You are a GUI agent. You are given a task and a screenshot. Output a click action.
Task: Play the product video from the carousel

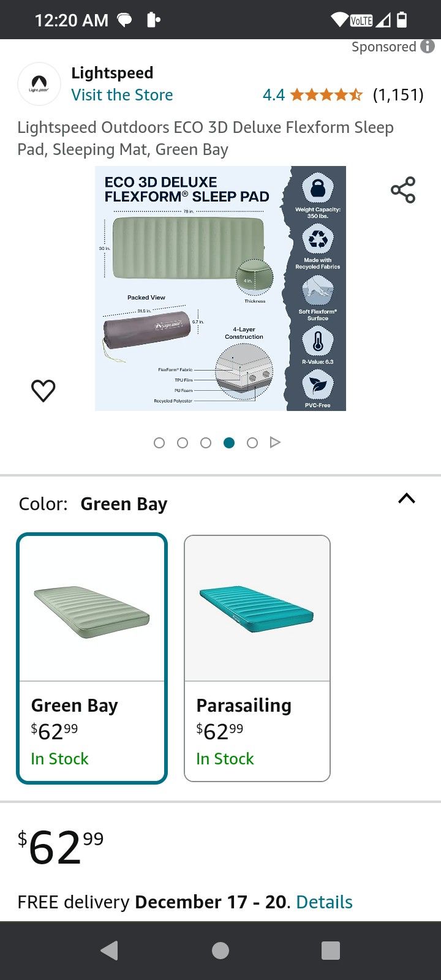275,442
